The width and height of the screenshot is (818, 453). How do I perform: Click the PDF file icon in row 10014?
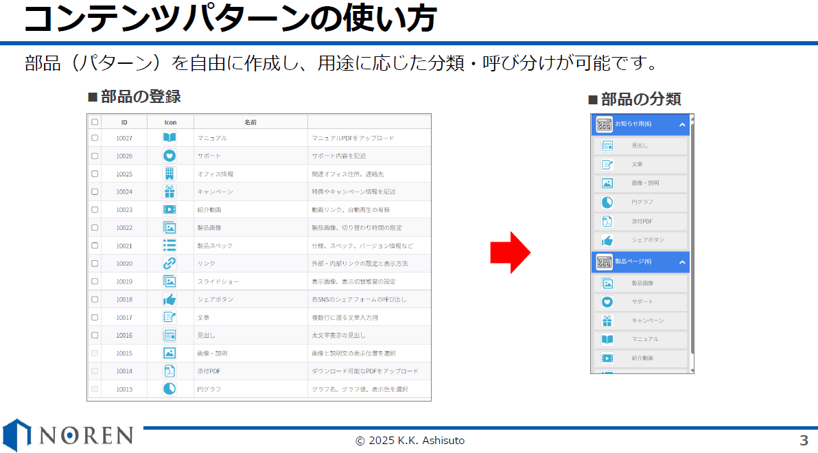tap(169, 371)
